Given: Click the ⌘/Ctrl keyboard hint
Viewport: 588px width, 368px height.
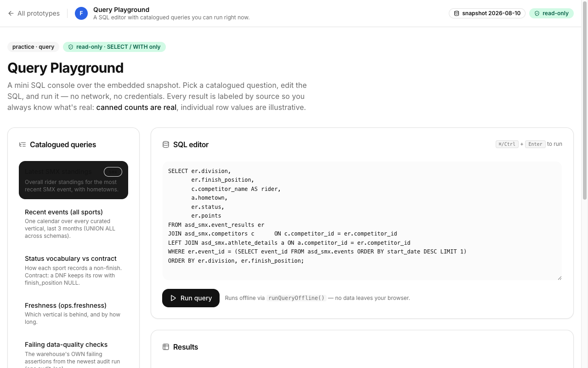Looking at the screenshot, I should pos(507,144).
